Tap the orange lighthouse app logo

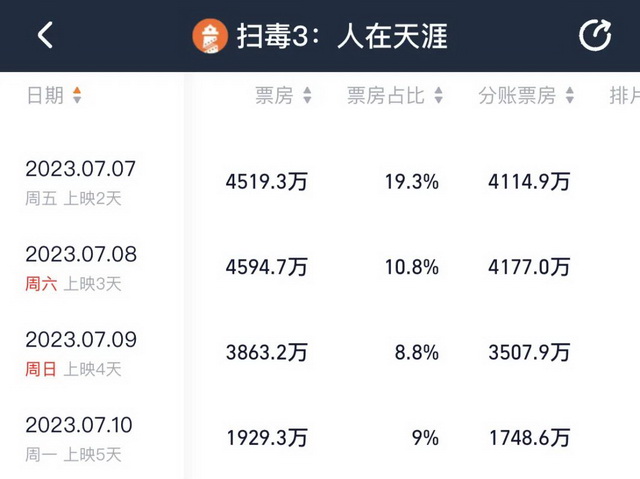click(x=210, y=37)
